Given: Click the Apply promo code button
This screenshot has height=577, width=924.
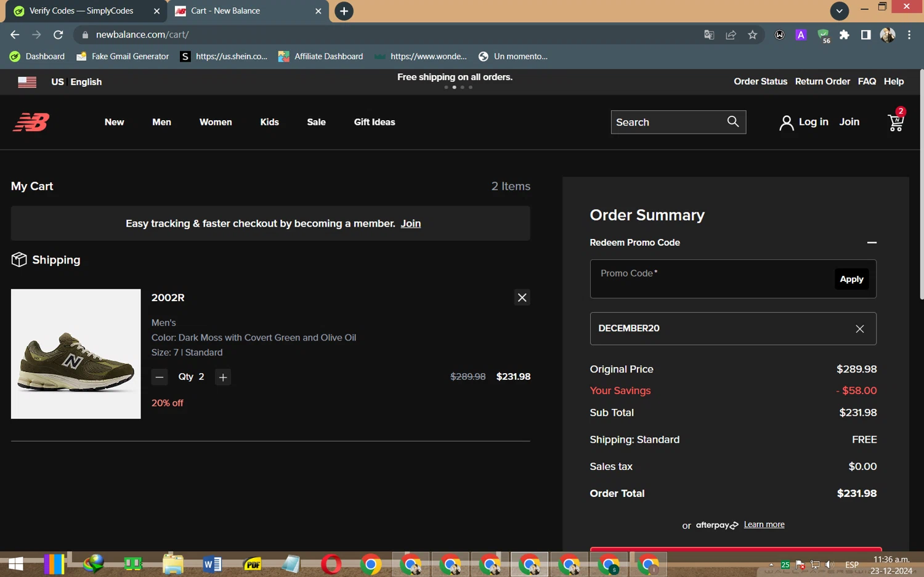Looking at the screenshot, I should tap(851, 279).
